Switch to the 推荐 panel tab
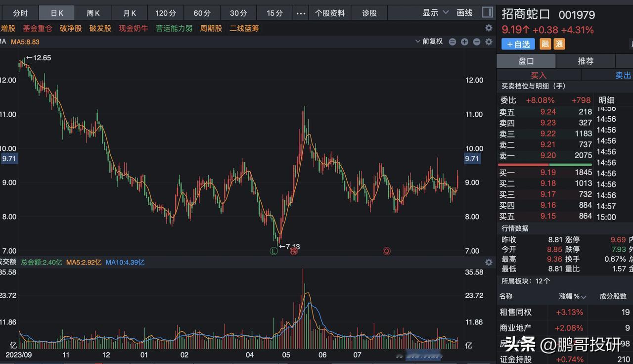 click(586, 61)
